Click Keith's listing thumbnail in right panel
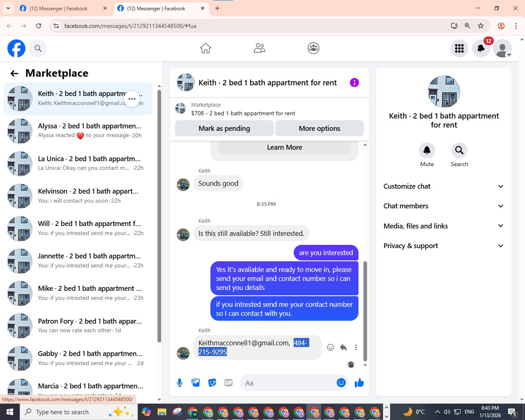The width and height of the screenshot is (525, 420). click(x=444, y=91)
